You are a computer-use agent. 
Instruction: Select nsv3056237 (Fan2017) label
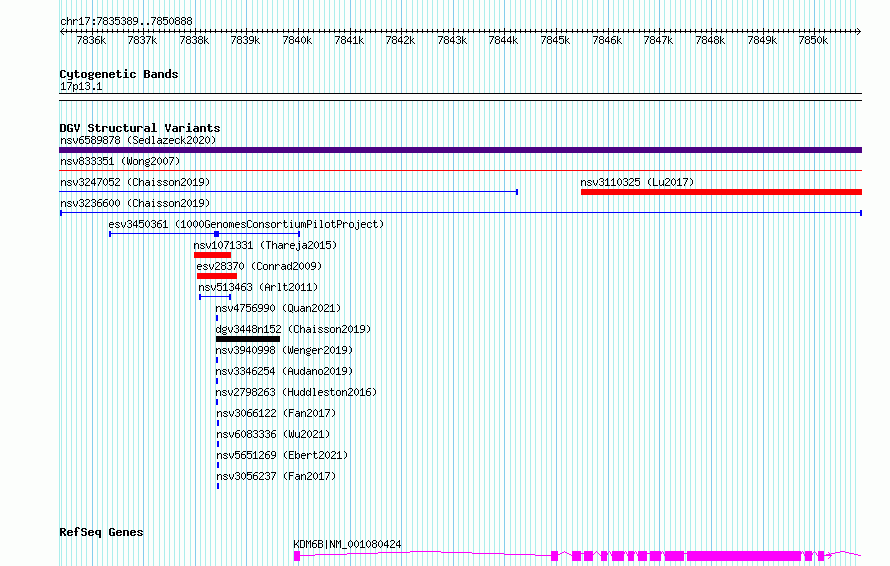(276, 476)
